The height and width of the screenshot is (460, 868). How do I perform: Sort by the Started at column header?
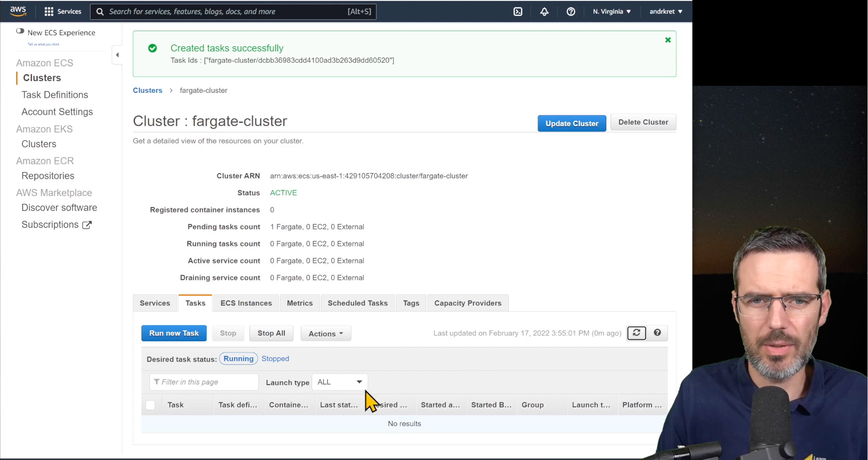coord(440,405)
